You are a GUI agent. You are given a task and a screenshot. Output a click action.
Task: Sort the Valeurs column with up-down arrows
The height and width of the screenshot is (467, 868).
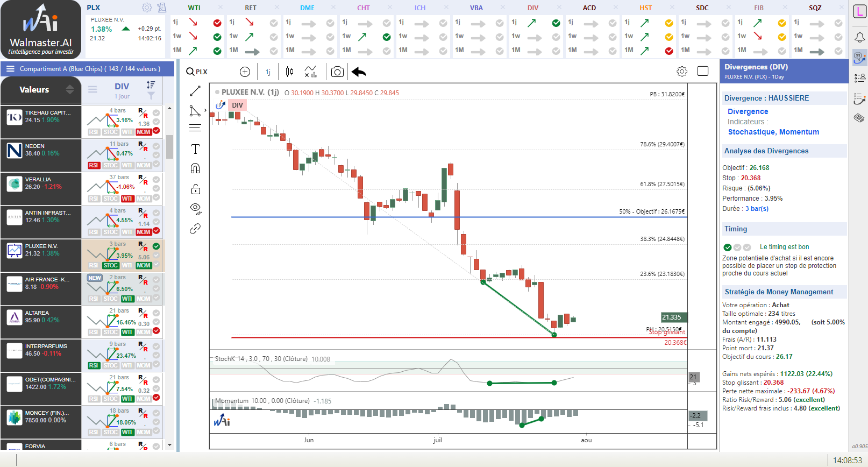pos(70,89)
